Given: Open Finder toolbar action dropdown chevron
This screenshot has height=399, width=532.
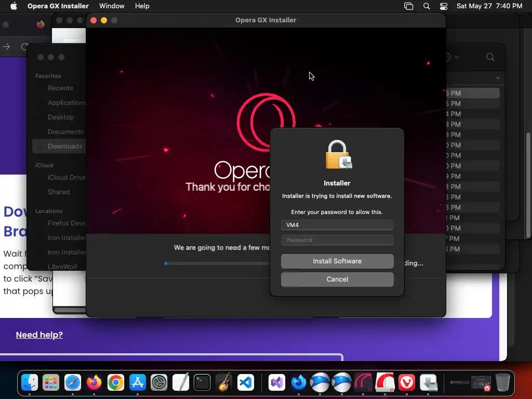Looking at the screenshot, I should [457, 57].
